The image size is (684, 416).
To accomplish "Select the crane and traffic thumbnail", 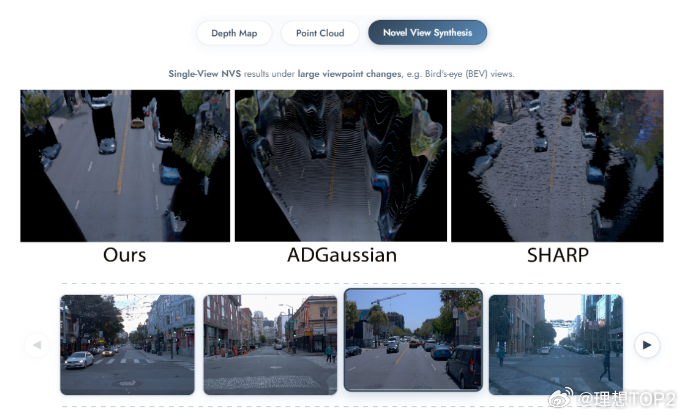I will [x=413, y=340].
